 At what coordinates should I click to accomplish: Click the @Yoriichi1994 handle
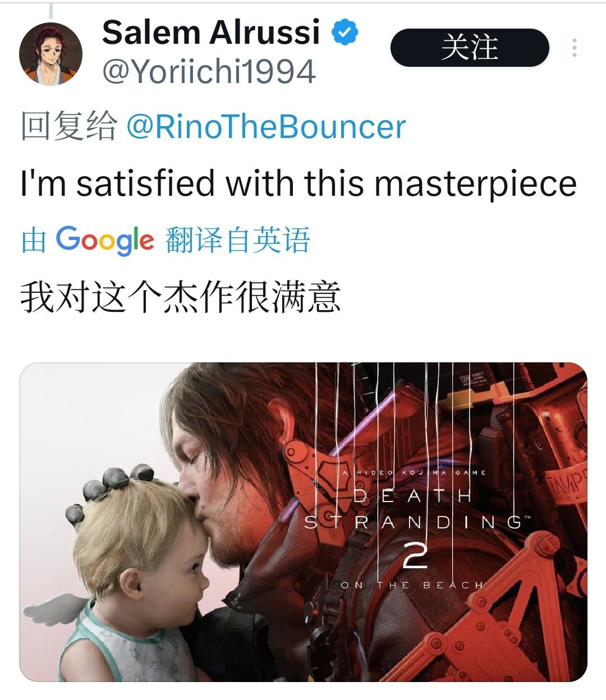209,72
